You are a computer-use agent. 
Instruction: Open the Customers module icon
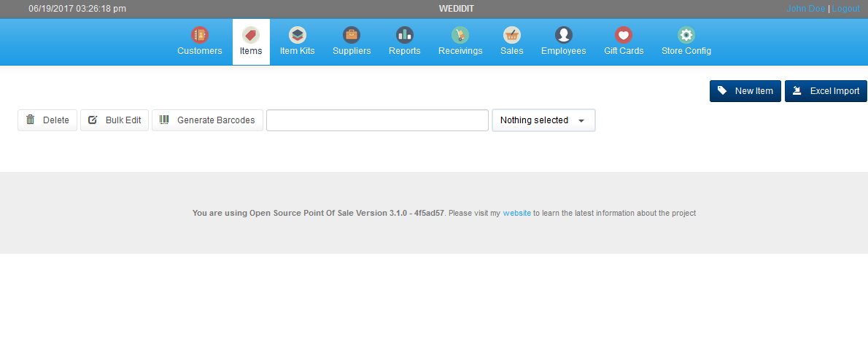(x=200, y=36)
